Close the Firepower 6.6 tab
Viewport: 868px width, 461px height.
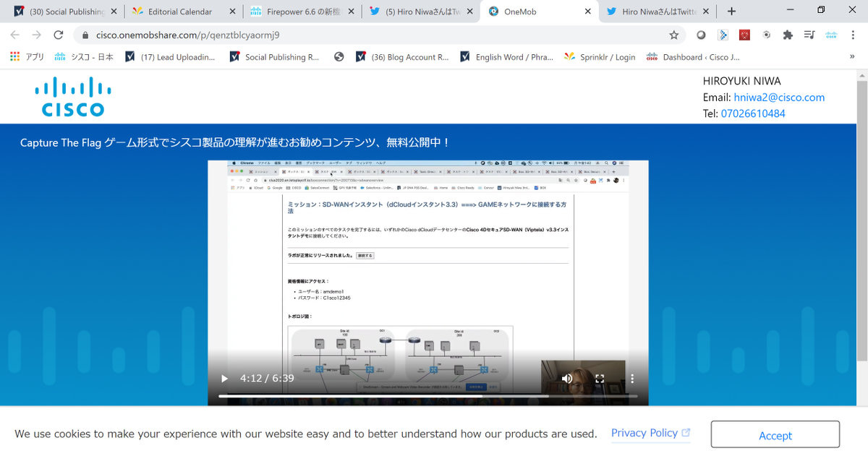[x=350, y=12]
